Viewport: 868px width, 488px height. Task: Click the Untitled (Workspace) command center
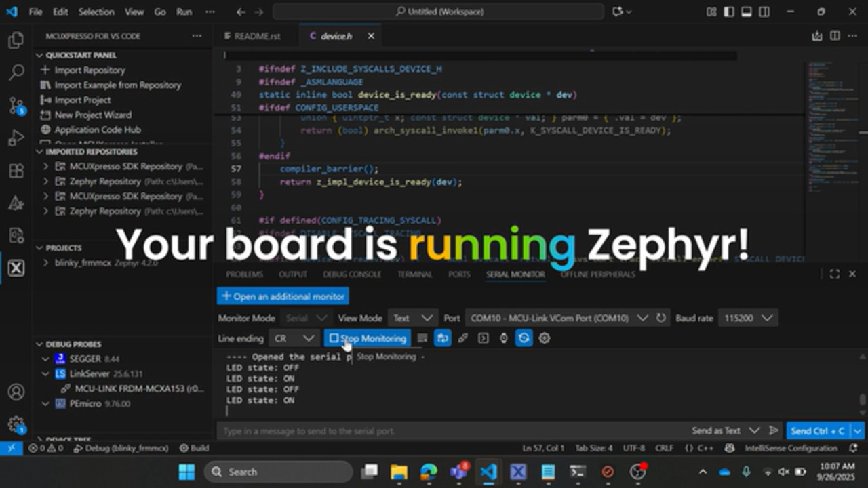[438, 12]
